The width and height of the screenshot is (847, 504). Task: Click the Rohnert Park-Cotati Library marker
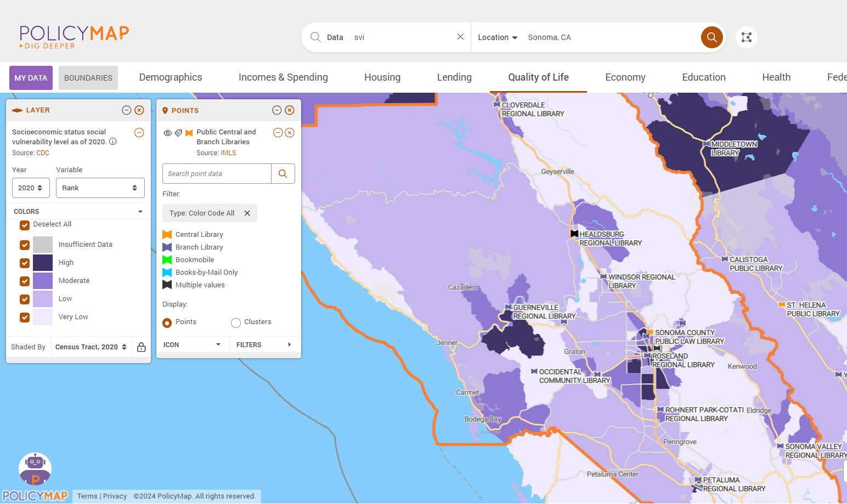click(660, 410)
